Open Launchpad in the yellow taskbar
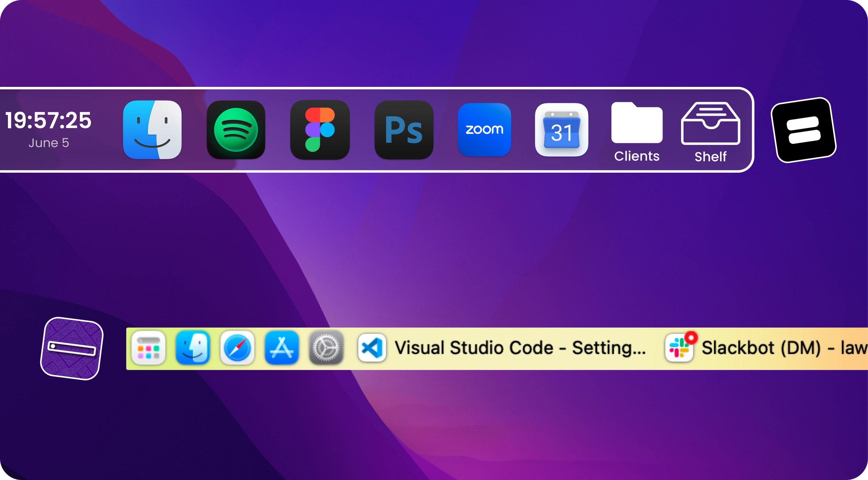Image resolution: width=868 pixels, height=480 pixels. [x=148, y=348]
